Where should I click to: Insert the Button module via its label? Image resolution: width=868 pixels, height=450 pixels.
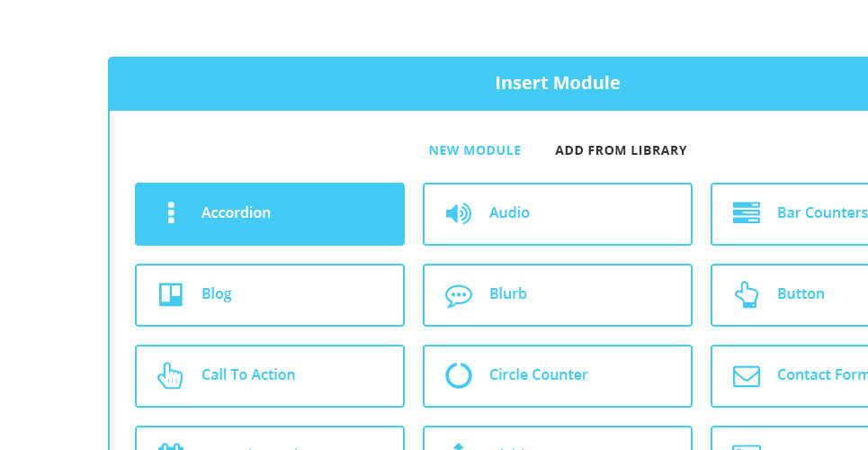pyautogui.click(x=801, y=294)
